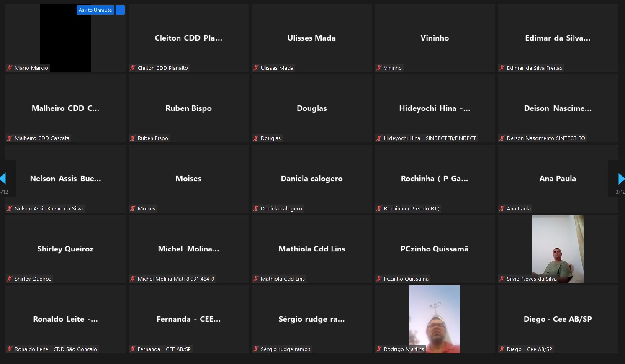Click the muted mic icon for Vininho
Image resolution: width=625 pixels, height=364 pixels.
pos(379,68)
